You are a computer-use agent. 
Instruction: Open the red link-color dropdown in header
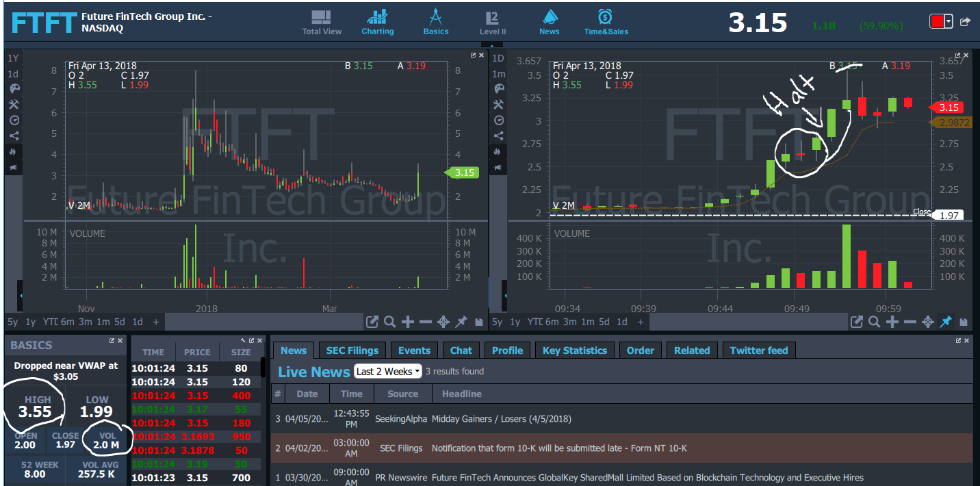(949, 22)
